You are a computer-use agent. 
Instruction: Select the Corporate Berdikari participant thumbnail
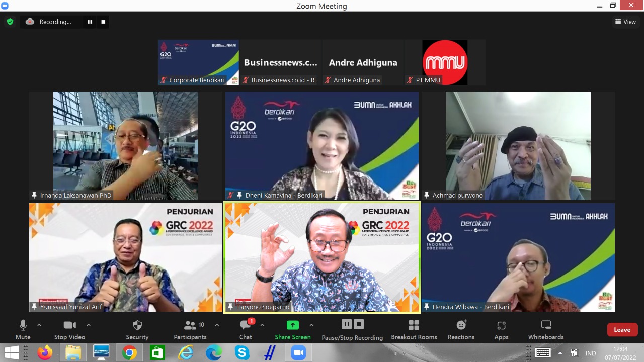pos(199,62)
